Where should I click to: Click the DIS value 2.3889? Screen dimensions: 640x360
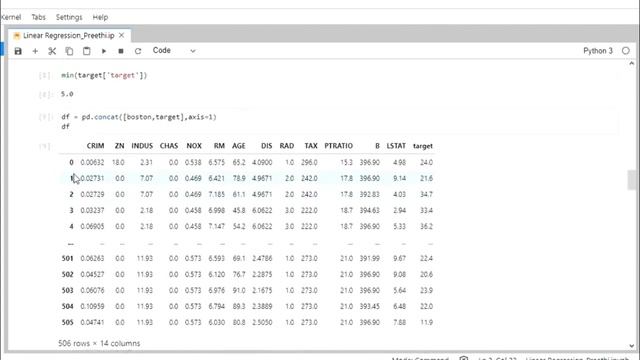pyautogui.click(x=262, y=306)
